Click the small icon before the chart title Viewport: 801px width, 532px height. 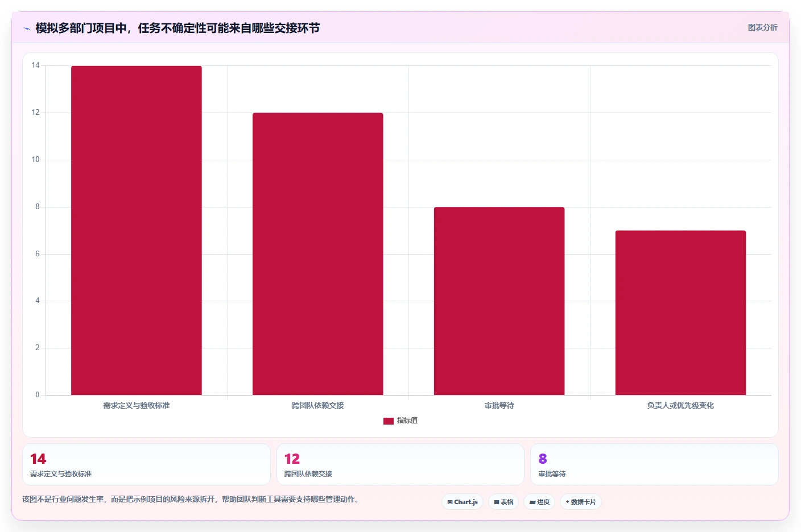[27, 28]
